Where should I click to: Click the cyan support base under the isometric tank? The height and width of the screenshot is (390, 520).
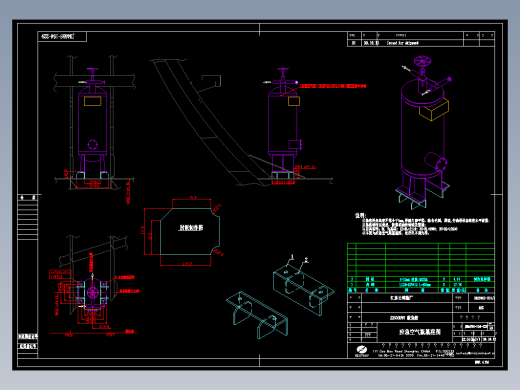tap(422, 196)
